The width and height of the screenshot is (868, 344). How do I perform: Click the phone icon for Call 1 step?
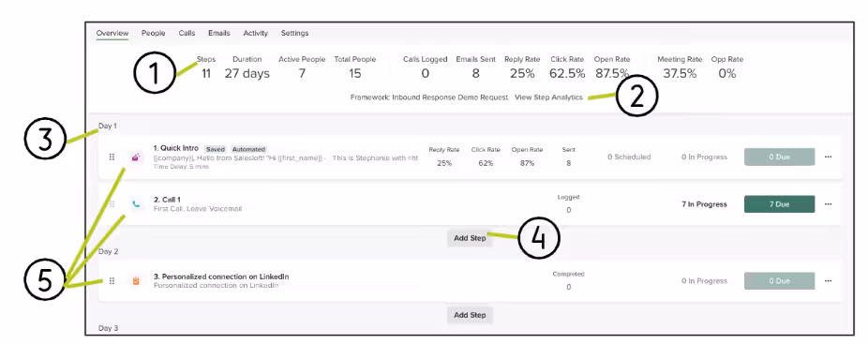tap(136, 203)
